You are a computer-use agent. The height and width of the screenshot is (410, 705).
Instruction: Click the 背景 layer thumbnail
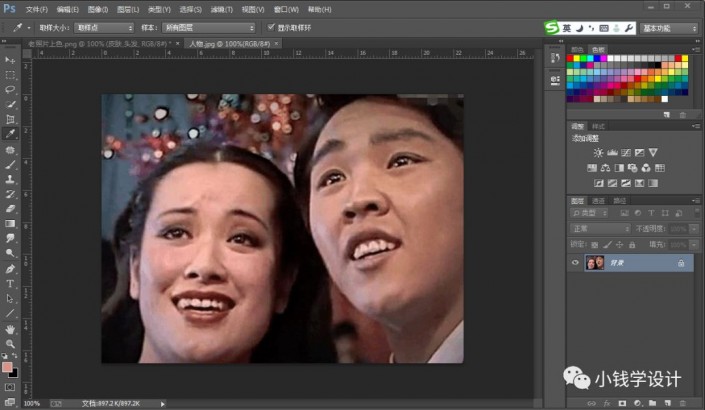coord(596,263)
